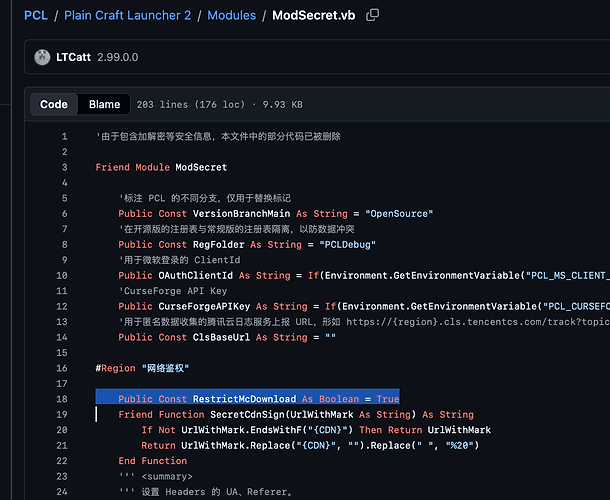610x500 pixels.
Task: Select line number 24
Action: (61, 492)
